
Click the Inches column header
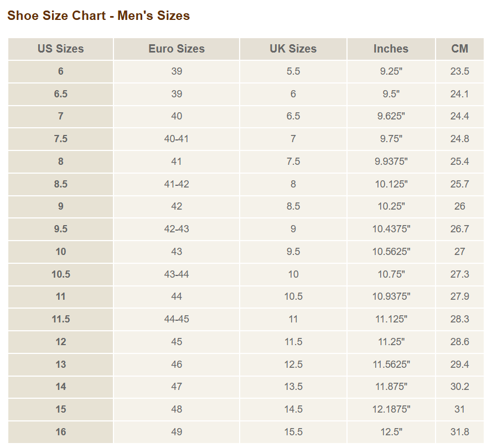(x=391, y=49)
